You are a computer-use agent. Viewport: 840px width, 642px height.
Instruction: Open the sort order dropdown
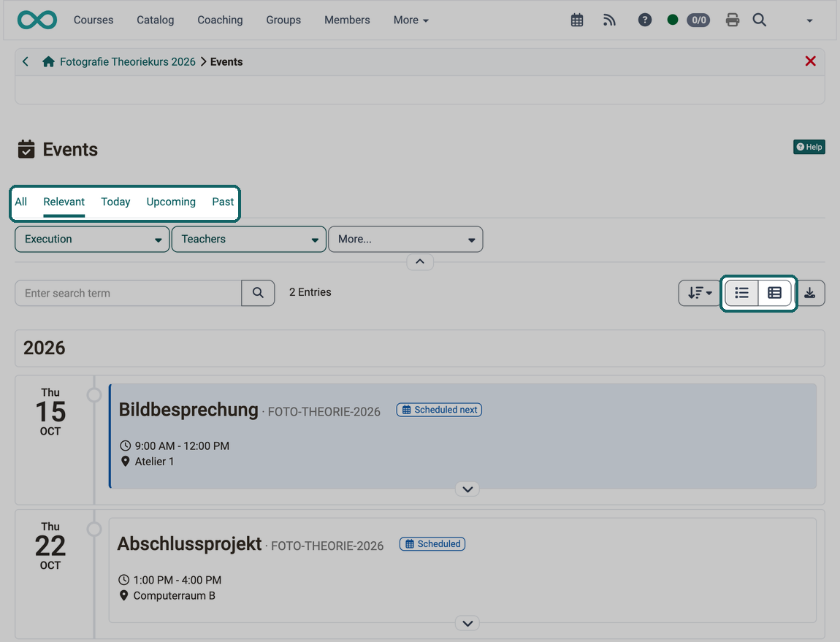[x=700, y=293]
